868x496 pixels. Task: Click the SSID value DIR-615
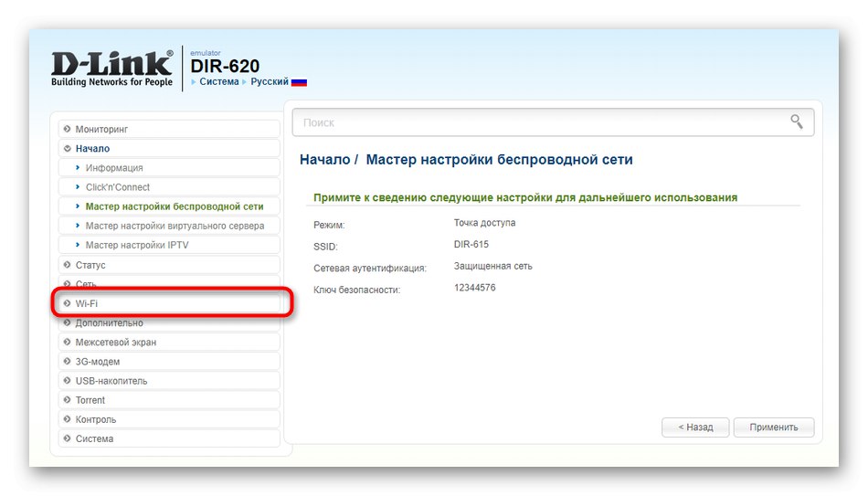pyautogui.click(x=471, y=244)
